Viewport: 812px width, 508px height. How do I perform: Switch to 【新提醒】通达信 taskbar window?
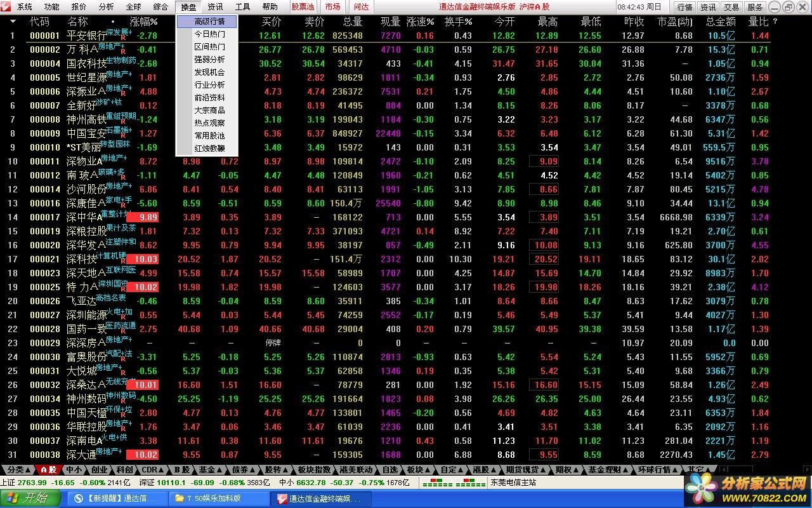[x=117, y=498]
